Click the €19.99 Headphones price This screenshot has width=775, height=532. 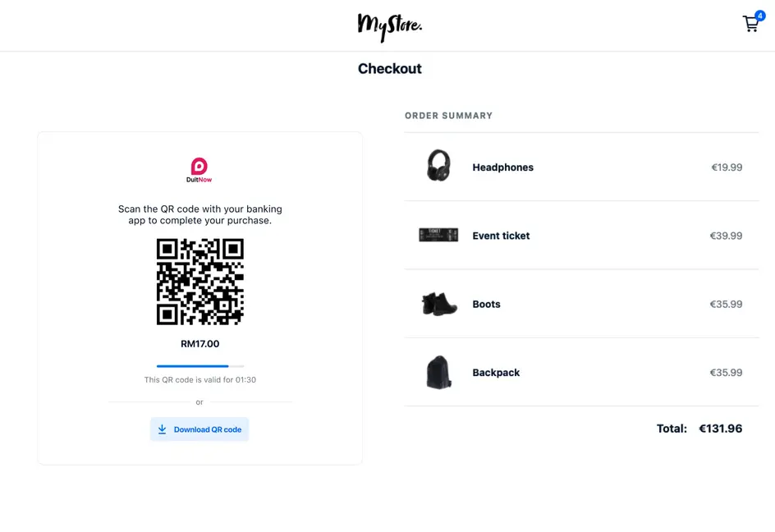tap(726, 167)
